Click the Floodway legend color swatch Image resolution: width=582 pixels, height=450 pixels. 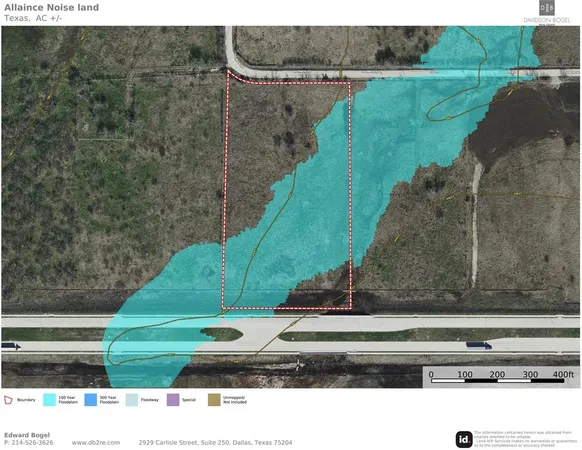pos(132,400)
